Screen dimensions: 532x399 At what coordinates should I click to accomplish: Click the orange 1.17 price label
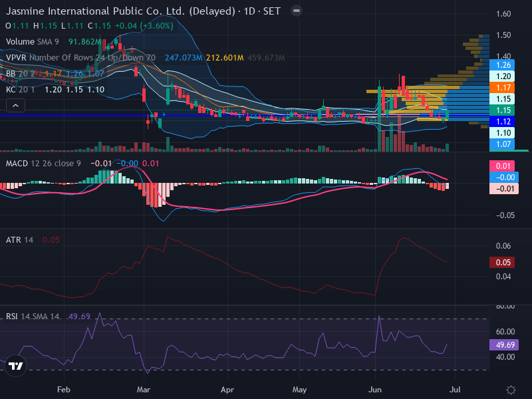(x=502, y=88)
